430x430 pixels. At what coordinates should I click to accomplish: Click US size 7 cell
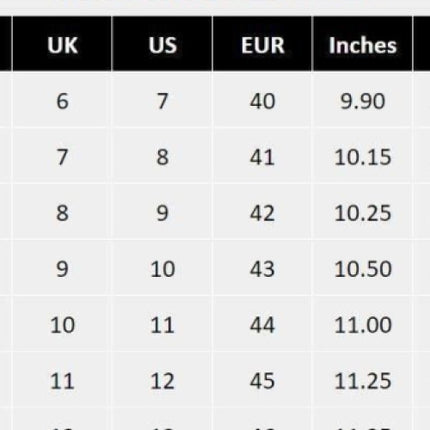tap(162, 101)
